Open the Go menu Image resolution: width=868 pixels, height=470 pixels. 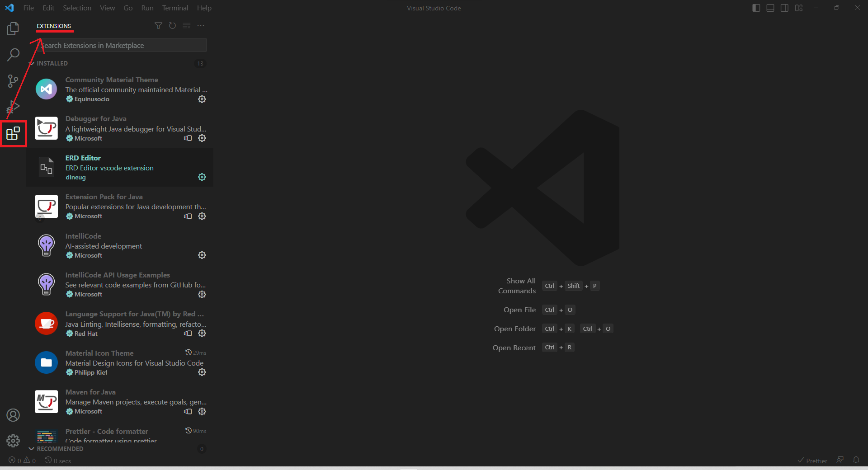tap(128, 8)
